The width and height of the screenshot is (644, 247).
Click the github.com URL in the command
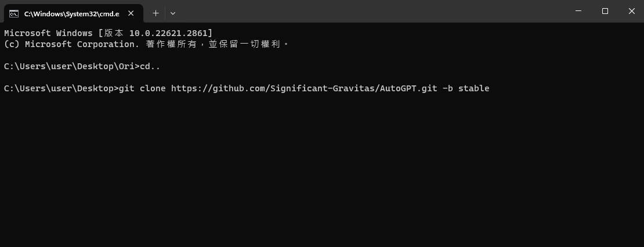pyautogui.click(x=304, y=88)
